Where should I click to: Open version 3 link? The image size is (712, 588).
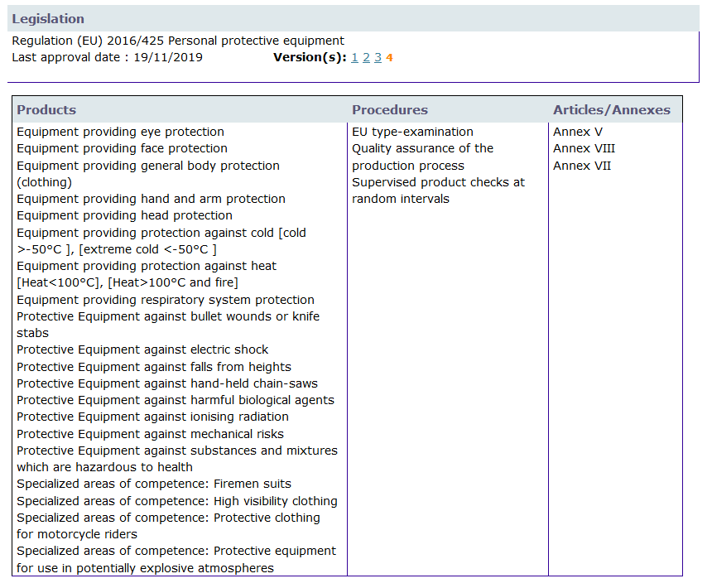378,58
